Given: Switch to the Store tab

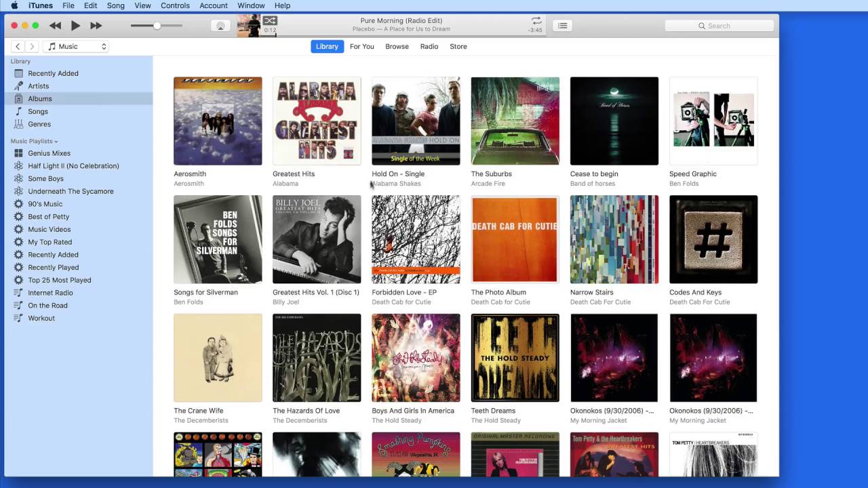Looking at the screenshot, I should pos(458,46).
